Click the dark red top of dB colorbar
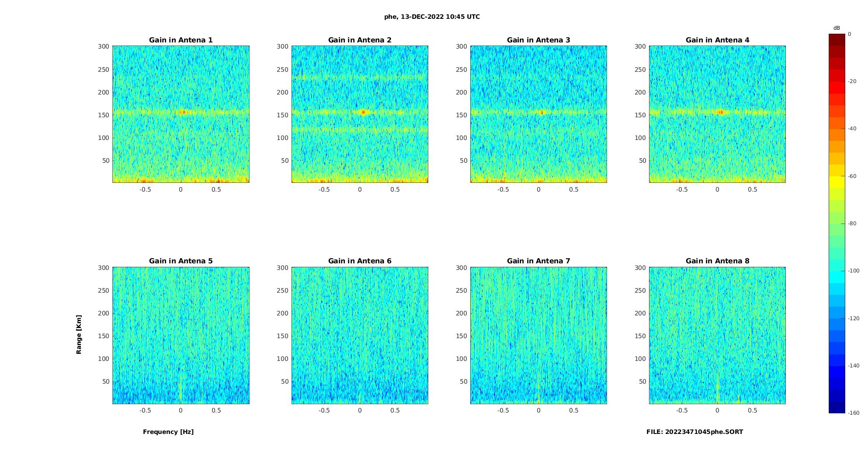Viewport: 868px width, 465px height. pos(837,40)
